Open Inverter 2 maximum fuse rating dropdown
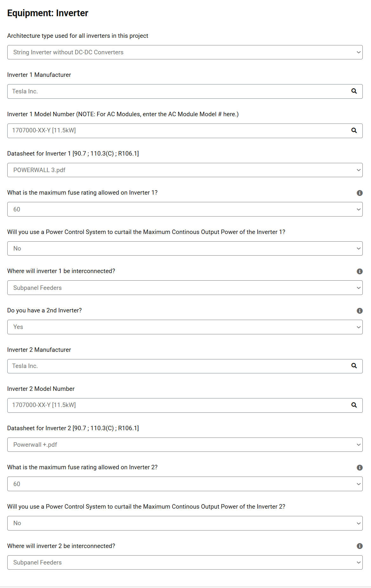The image size is (371, 588). point(185,484)
